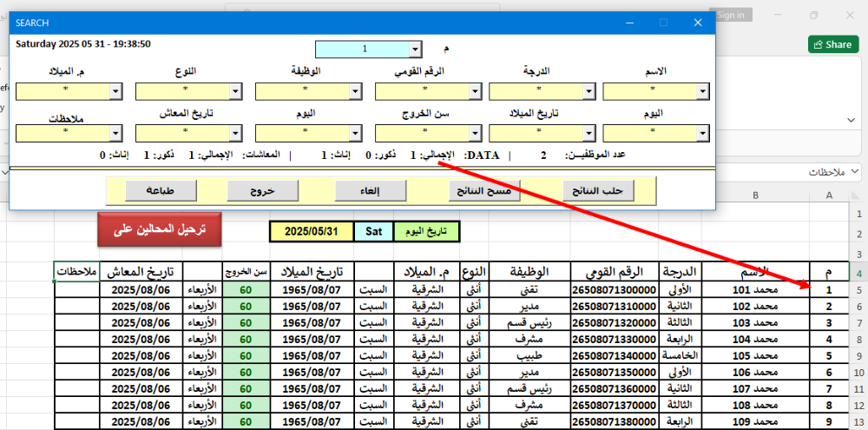This screenshot has height=430, width=868.
Task: Select the blue Sat cell
Action: point(373,232)
